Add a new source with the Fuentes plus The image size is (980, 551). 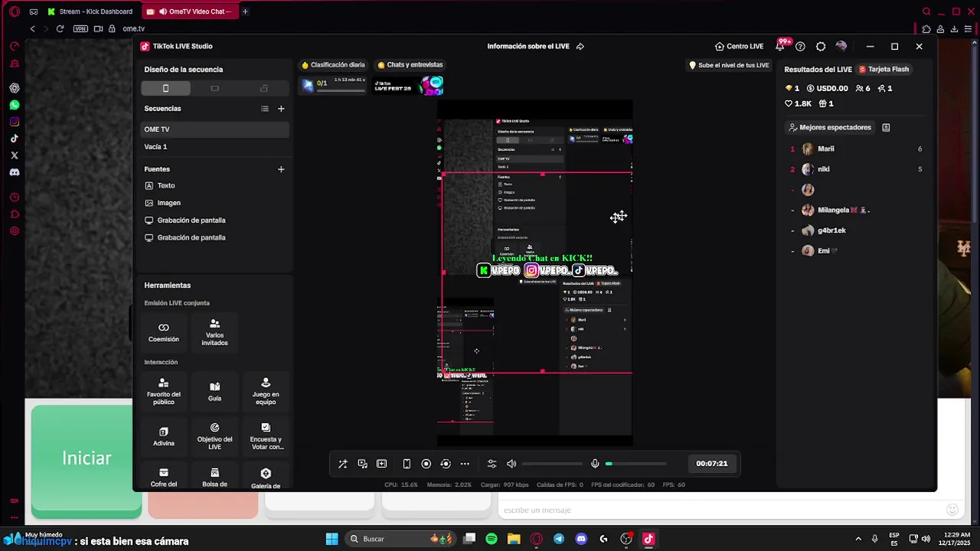(281, 169)
